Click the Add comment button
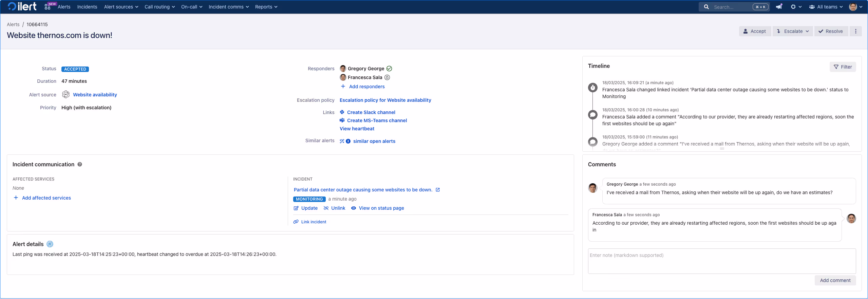Viewport: 868px width, 299px height. 835,280
